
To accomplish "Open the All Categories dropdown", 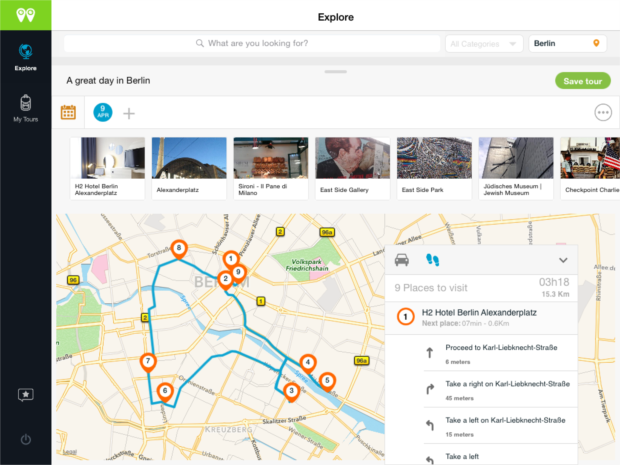I will tap(485, 44).
